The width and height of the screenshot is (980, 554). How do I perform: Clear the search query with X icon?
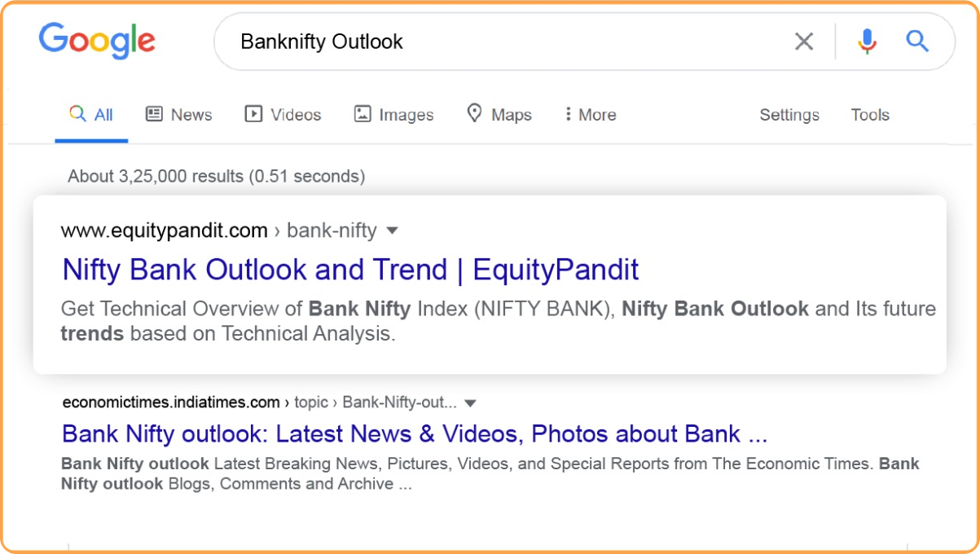tap(804, 42)
